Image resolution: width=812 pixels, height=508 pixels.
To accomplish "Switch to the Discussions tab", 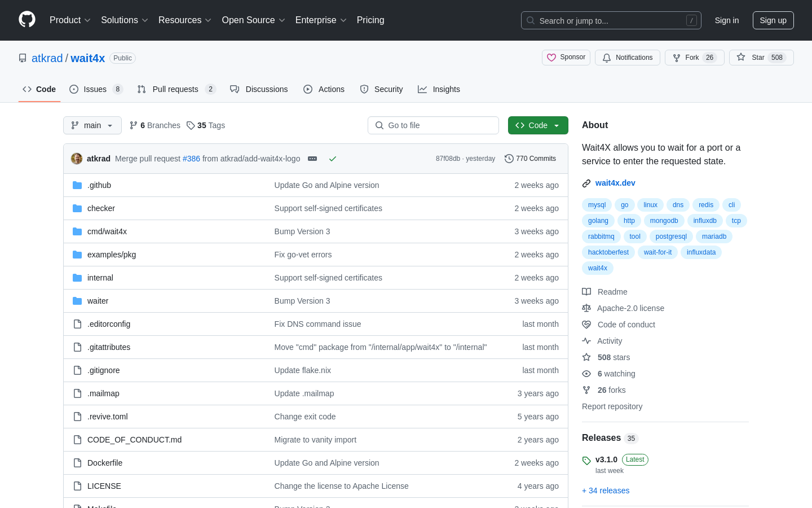I will pyautogui.click(x=259, y=89).
